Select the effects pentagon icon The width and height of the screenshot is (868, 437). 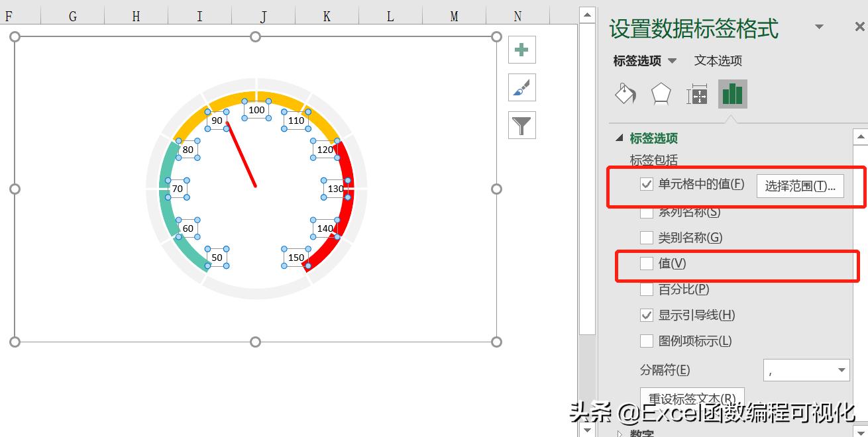[x=661, y=94]
